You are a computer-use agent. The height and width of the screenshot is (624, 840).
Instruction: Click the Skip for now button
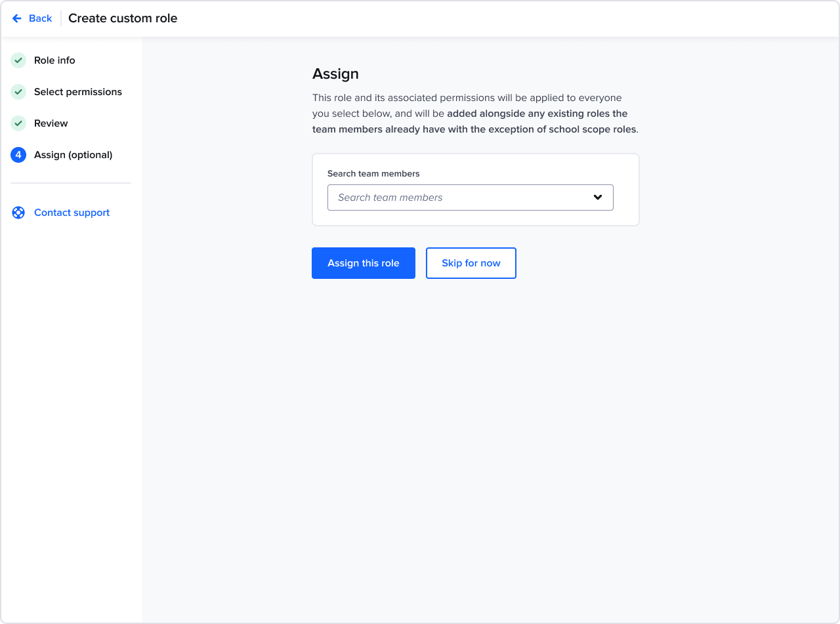pos(471,263)
